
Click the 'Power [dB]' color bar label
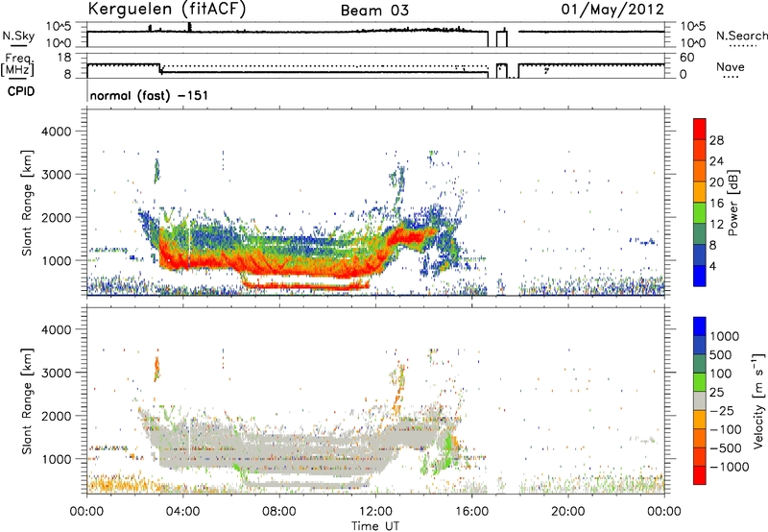point(733,203)
